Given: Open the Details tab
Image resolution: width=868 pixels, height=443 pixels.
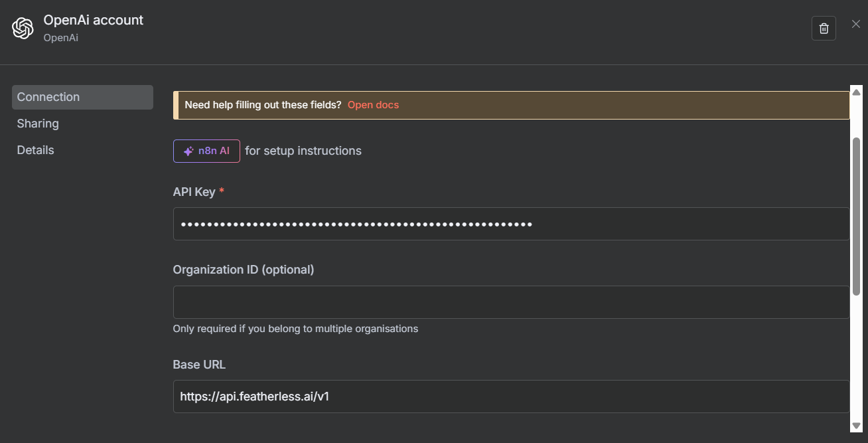Looking at the screenshot, I should 36,150.
